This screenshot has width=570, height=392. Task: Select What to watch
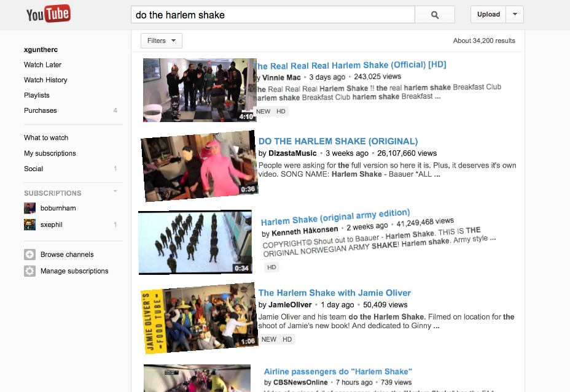(46, 137)
